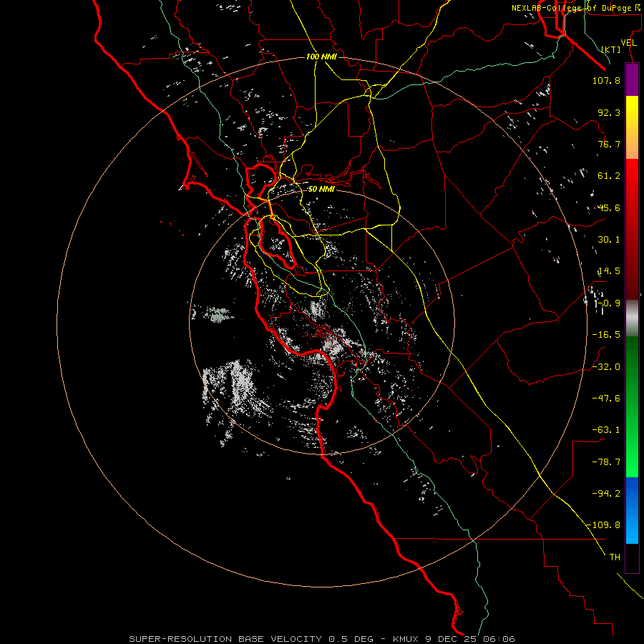
Task: Click the -109.8 scale value
Action: 603,525
